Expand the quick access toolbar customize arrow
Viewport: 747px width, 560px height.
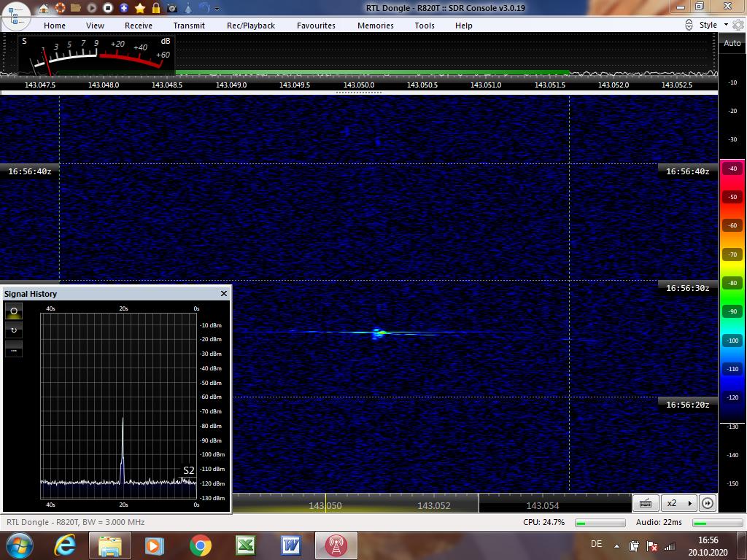[217, 8]
